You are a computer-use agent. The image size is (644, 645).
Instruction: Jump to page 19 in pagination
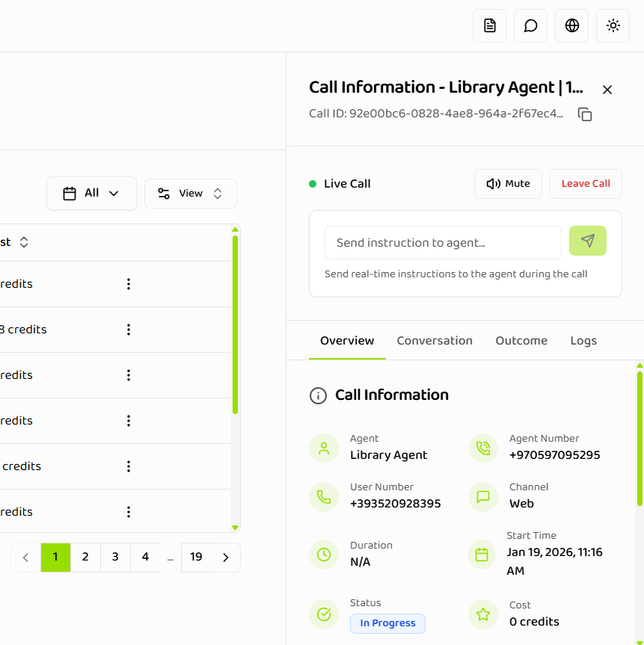pos(196,557)
